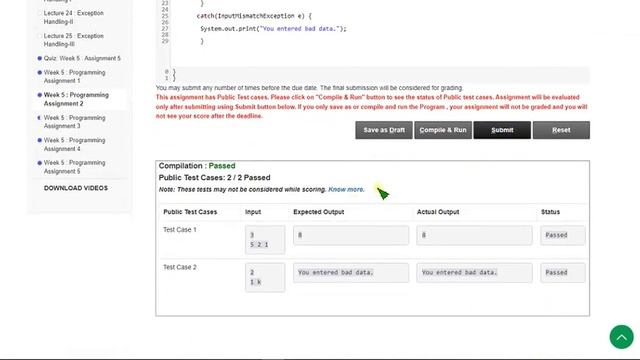Click Test Case 1 actual output field
The width and height of the screenshot is (640, 360).
point(474,235)
